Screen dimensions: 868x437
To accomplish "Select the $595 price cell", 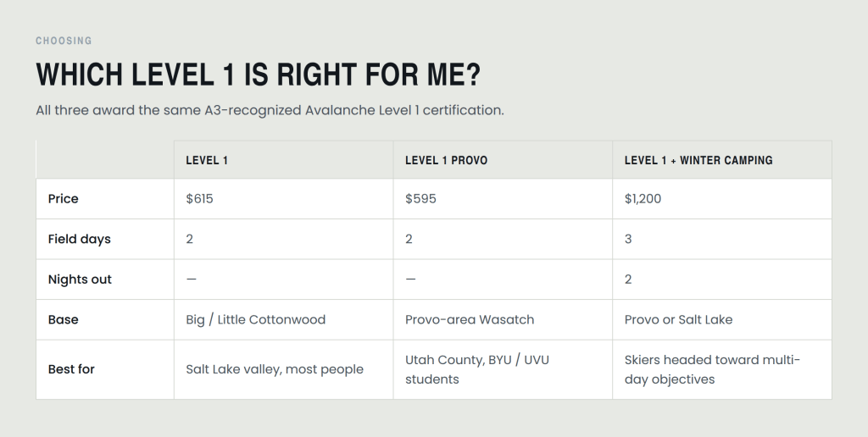I will (x=503, y=198).
